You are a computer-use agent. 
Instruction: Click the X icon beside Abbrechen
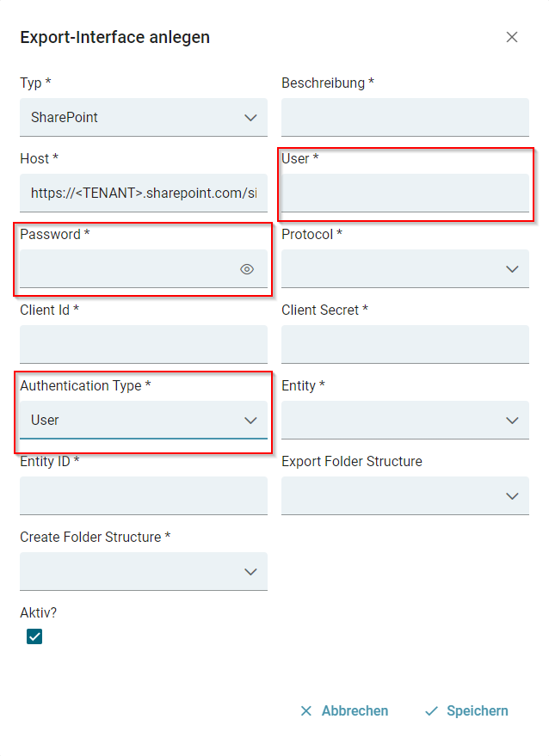coord(305,711)
